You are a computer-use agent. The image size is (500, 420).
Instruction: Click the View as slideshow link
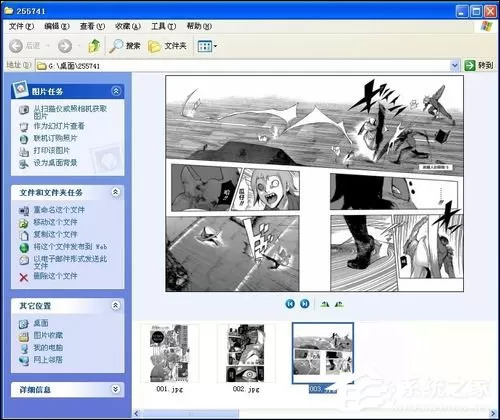59,126
